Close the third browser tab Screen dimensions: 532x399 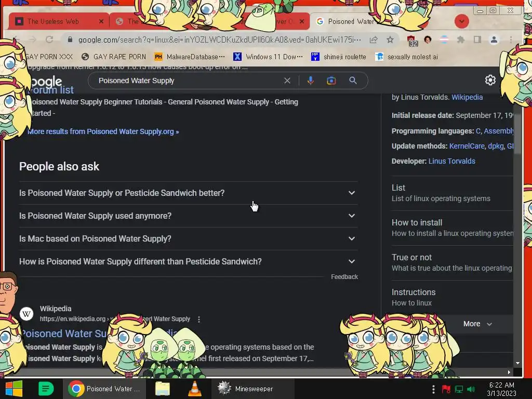click(x=302, y=21)
